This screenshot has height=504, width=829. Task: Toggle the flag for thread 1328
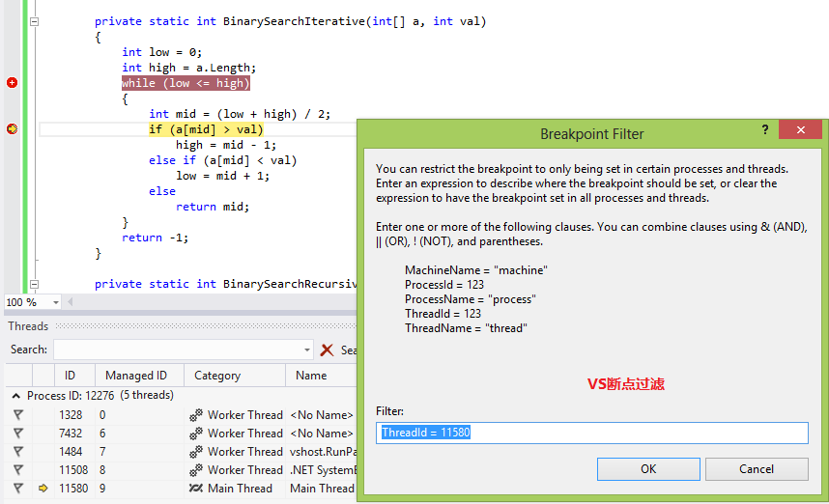click(18, 415)
